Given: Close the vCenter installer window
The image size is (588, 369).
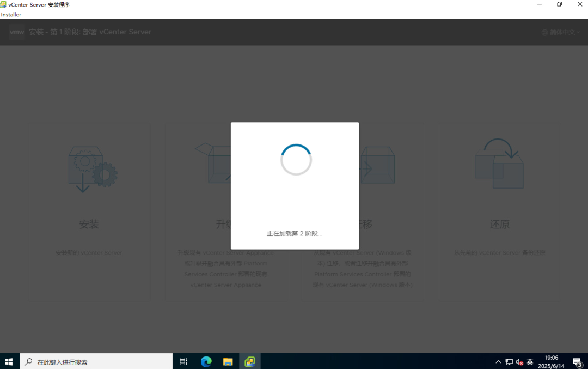Looking at the screenshot, I should pyautogui.click(x=579, y=4).
